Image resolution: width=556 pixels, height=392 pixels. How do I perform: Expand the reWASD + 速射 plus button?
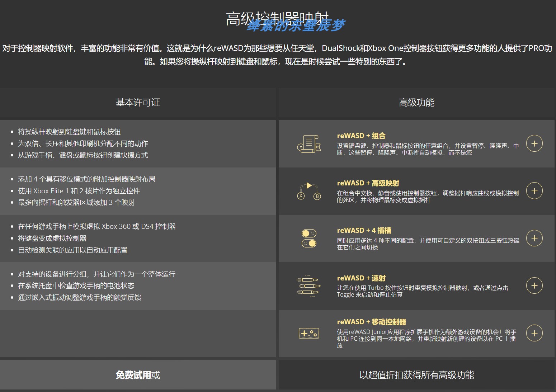534,285
